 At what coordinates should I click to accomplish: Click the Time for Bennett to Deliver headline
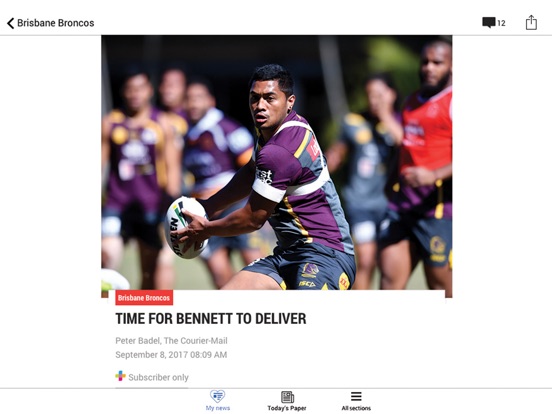tap(211, 319)
